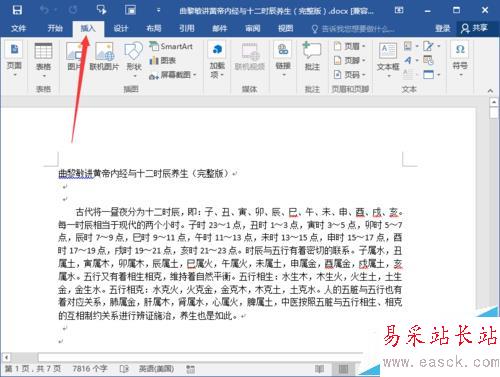
Task: Switch to Print Layout view
Action: (343, 369)
